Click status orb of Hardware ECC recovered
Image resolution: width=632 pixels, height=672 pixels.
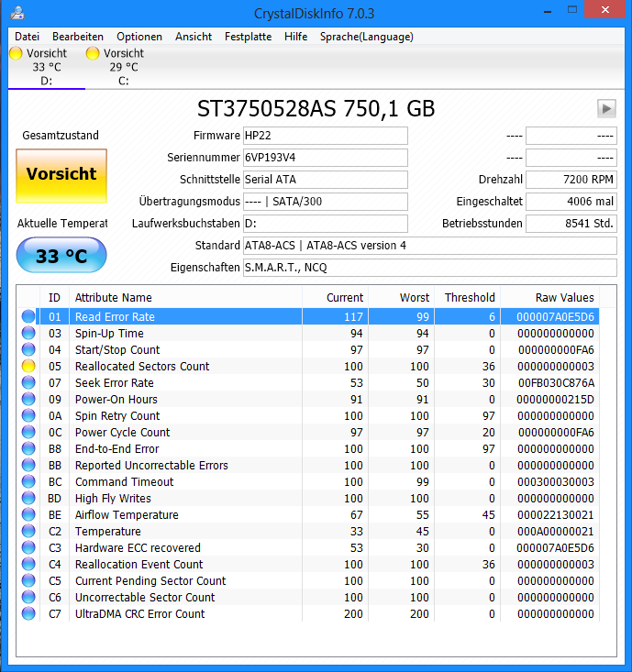(28, 547)
